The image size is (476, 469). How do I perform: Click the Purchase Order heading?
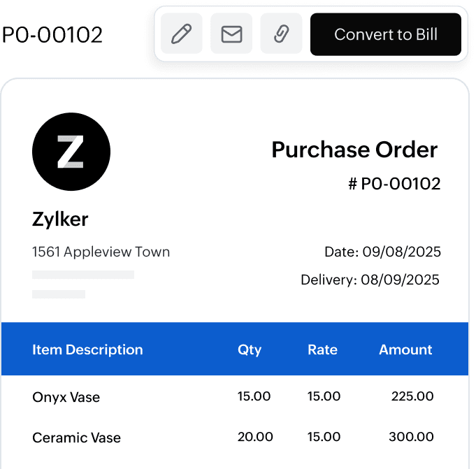coord(354,150)
